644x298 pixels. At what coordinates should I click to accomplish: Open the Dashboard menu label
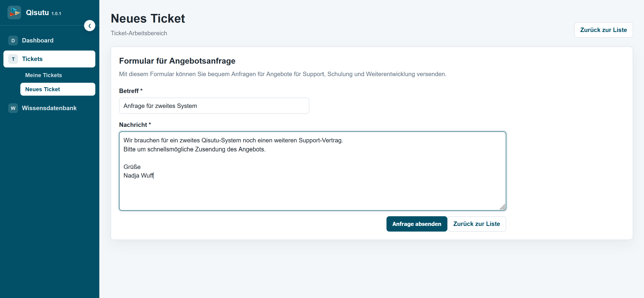click(38, 40)
